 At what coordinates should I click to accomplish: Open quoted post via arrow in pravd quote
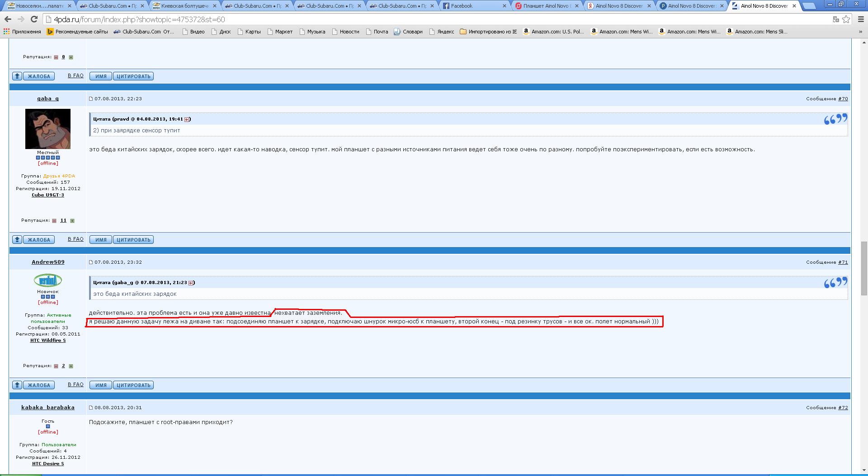tap(187, 119)
